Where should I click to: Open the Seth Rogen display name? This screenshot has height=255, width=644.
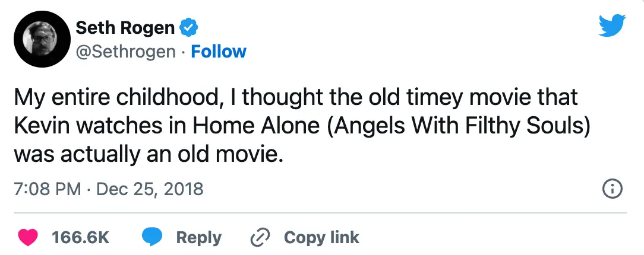125,27
